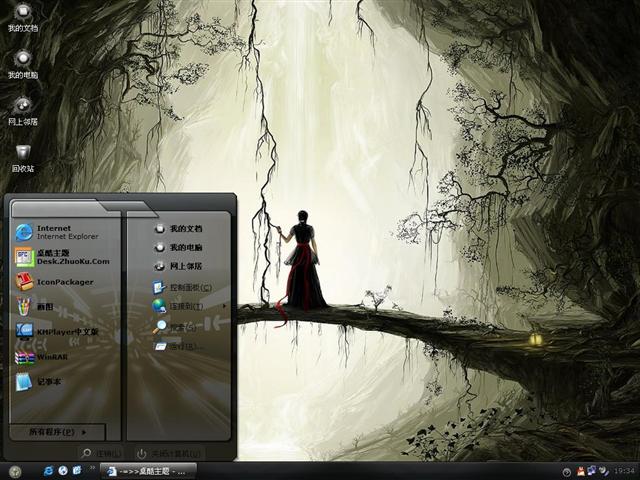The height and width of the screenshot is (480, 640).
Task: Choose 搜索(S) in the Start menu
Action: point(180,326)
